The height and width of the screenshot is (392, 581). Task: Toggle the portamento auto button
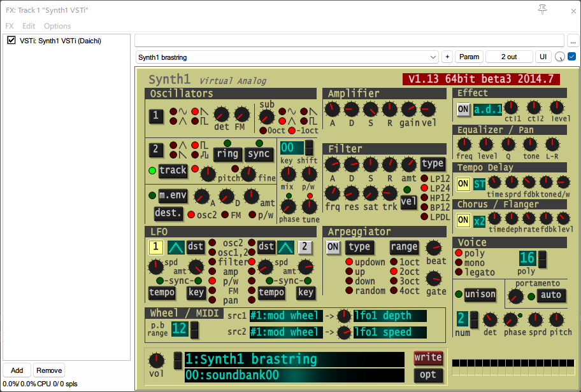(551, 295)
